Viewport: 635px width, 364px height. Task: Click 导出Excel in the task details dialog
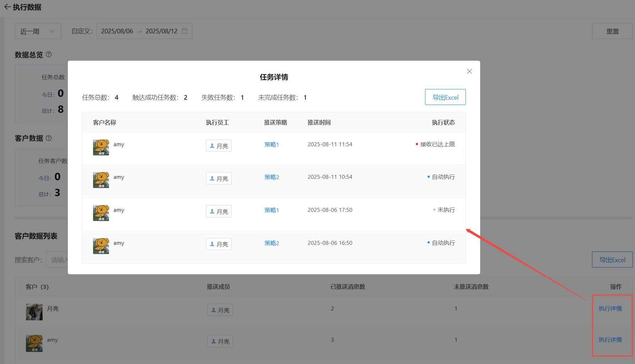click(x=445, y=97)
